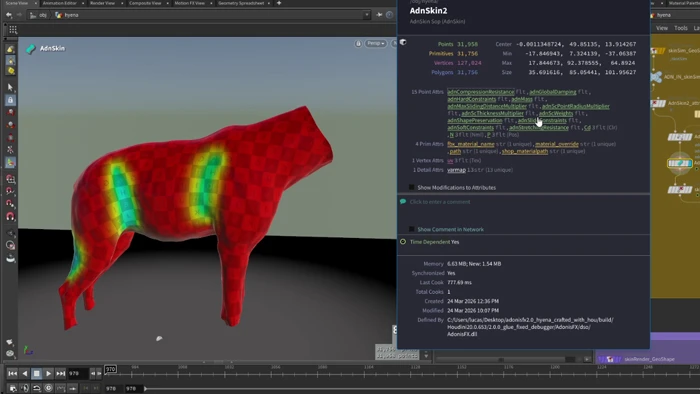Viewport: 700px width, 394px height.
Task: Jump to the last frame in the playbar
Action: pyautogui.click(x=61, y=373)
